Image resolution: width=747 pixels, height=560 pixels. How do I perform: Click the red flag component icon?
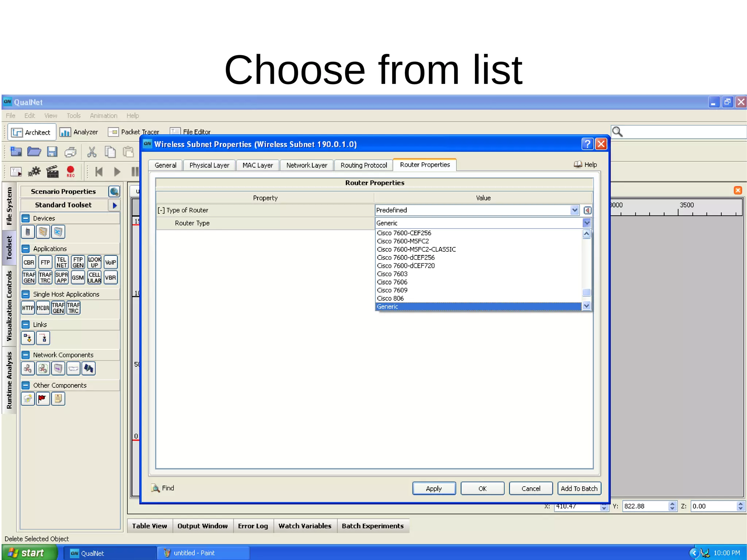tap(43, 399)
